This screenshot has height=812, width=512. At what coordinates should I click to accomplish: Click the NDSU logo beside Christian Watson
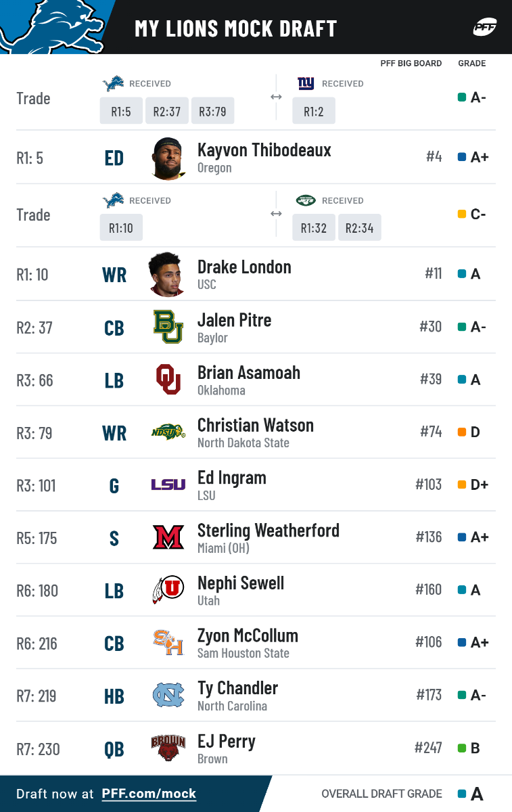pos(168,432)
